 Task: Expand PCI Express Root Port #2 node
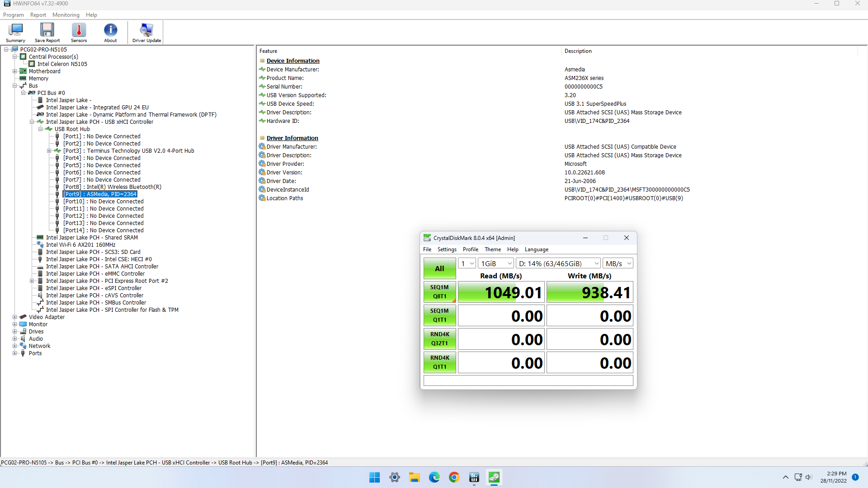[x=32, y=281]
